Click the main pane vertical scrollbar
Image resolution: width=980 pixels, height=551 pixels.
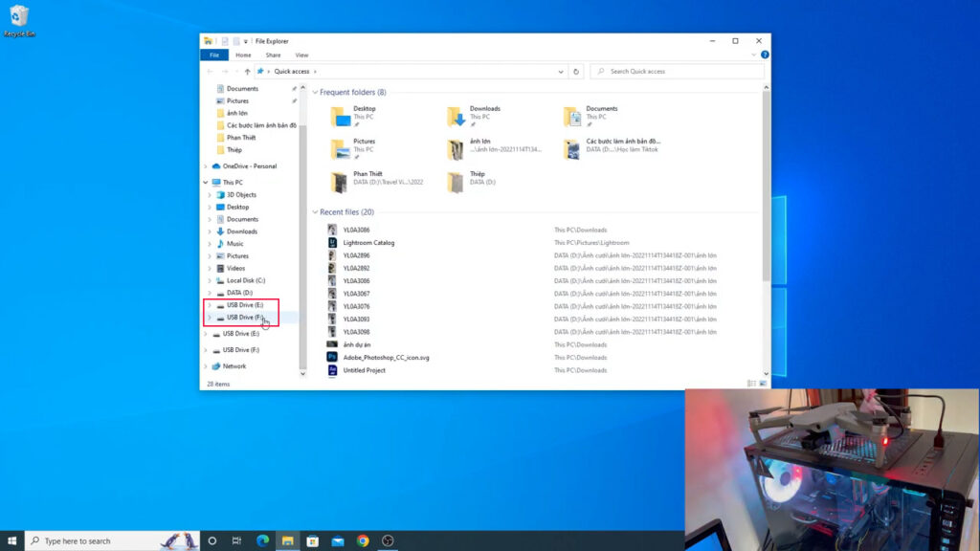tap(766, 187)
